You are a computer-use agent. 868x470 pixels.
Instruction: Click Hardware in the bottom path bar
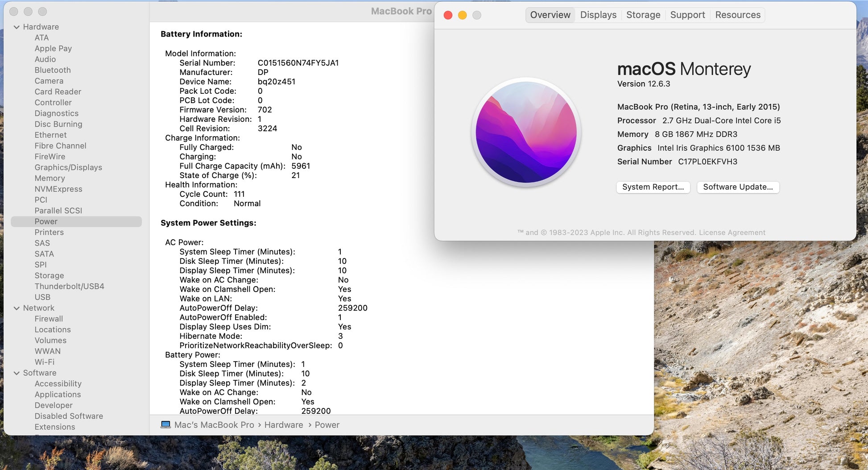pos(283,425)
